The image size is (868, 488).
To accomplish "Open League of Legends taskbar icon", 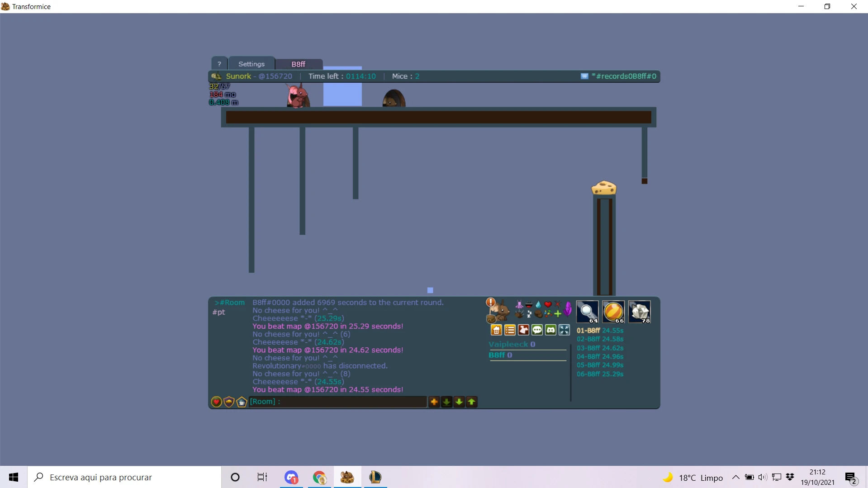I will (375, 477).
